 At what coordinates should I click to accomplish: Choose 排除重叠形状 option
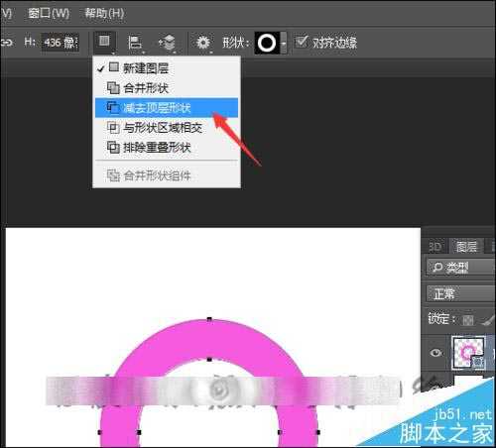coord(167,148)
